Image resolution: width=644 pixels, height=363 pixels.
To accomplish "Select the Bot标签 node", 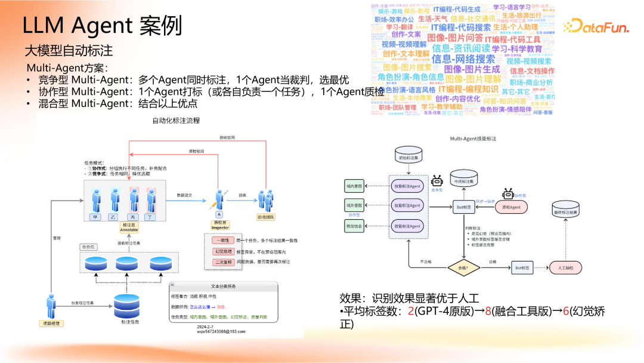I will pyautogui.click(x=465, y=207).
